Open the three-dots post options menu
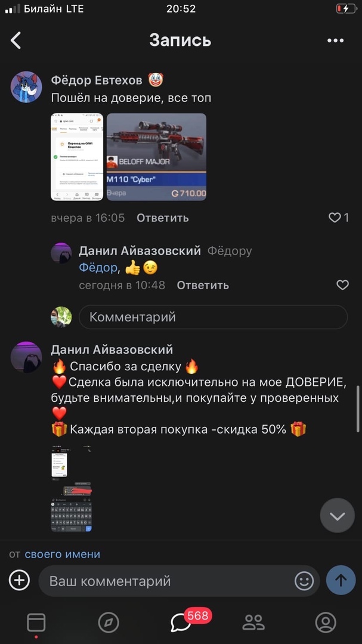 (335, 41)
